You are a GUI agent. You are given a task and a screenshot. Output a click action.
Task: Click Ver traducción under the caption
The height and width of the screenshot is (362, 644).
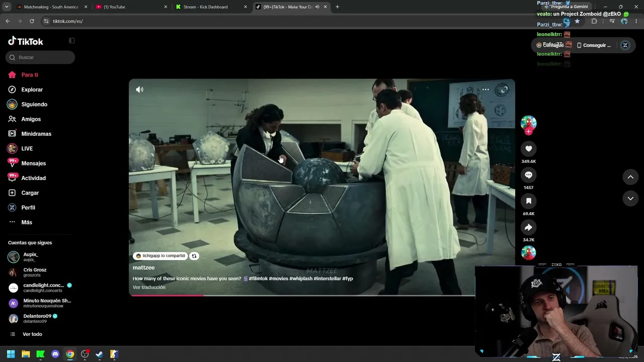click(x=149, y=288)
